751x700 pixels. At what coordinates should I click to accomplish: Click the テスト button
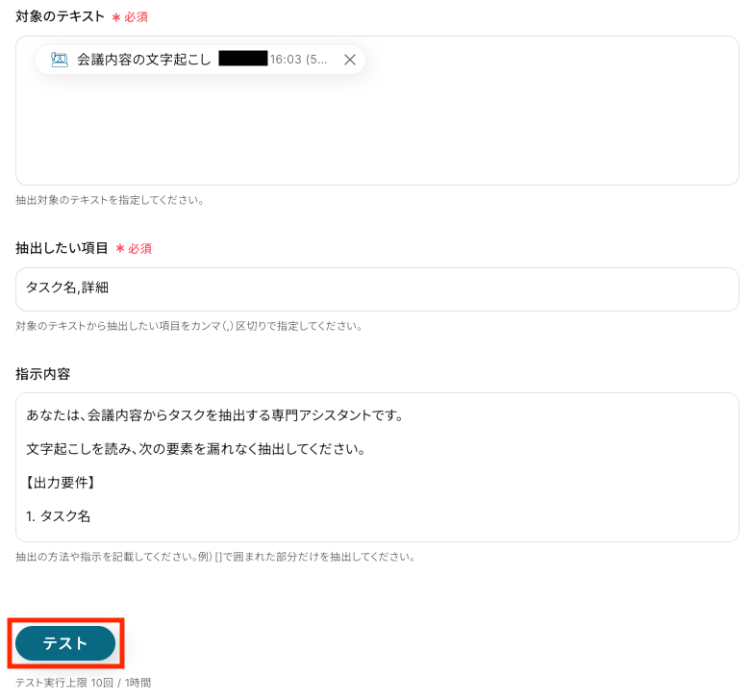coord(65,643)
